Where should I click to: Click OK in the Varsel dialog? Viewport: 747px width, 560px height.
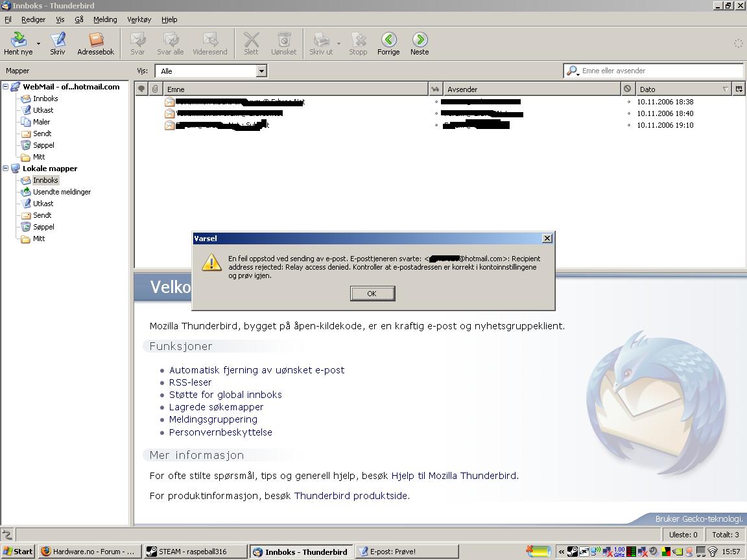[372, 294]
